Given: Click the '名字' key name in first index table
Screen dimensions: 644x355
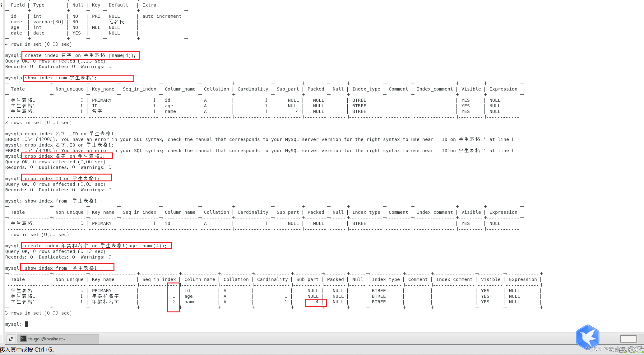Looking at the screenshot, I should 97,111.
